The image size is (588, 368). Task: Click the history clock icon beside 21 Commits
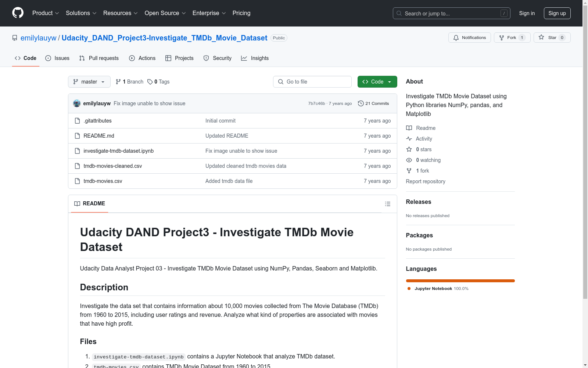point(361,103)
